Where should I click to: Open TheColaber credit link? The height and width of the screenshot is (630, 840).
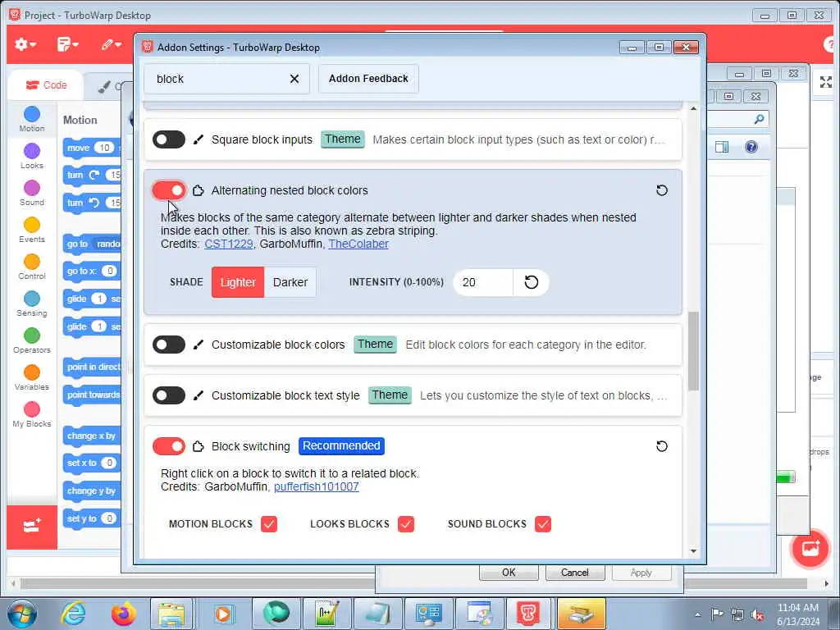(358, 244)
